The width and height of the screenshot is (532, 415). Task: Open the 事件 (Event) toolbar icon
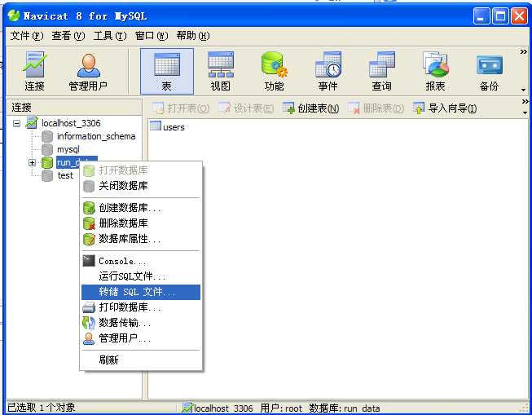click(328, 71)
